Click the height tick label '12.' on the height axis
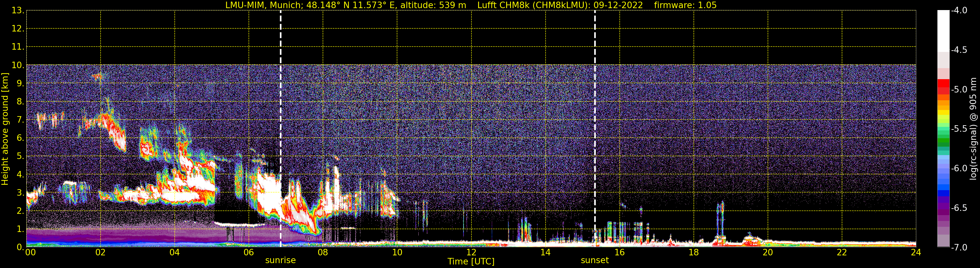This screenshot has width=980, height=268. (x=18, y=29)
